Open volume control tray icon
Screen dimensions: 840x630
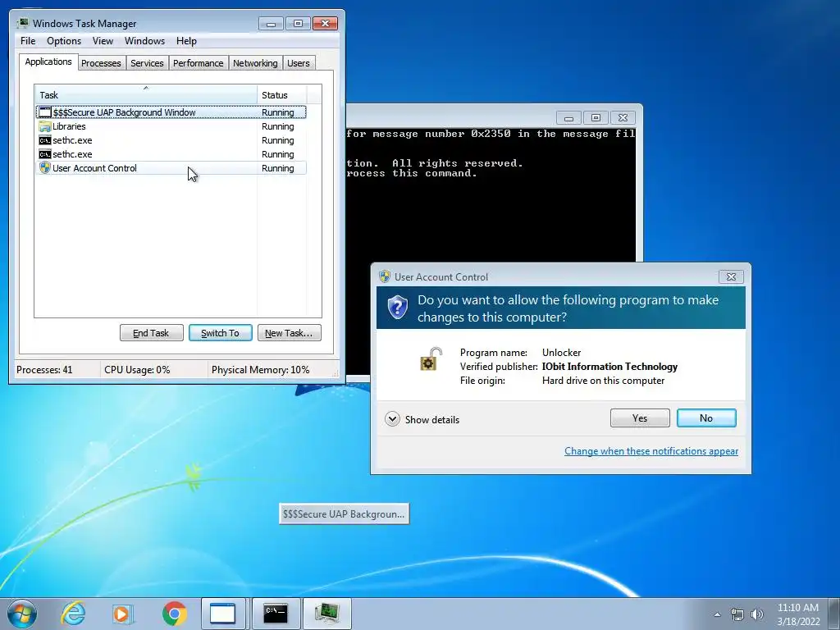[757, 614]
